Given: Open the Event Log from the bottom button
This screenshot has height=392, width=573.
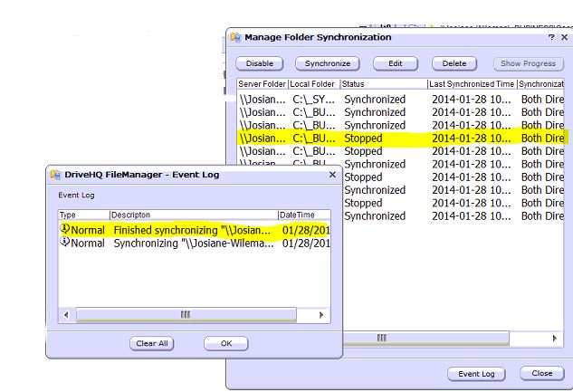Looking at the screenshot, I should coord(475,373).
